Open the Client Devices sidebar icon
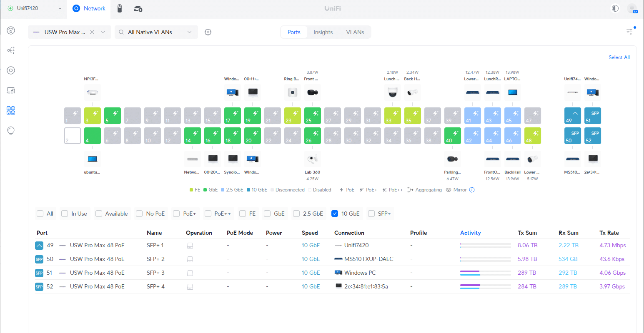The height and width of the screenshot is (333, 644). coord(11,90)
